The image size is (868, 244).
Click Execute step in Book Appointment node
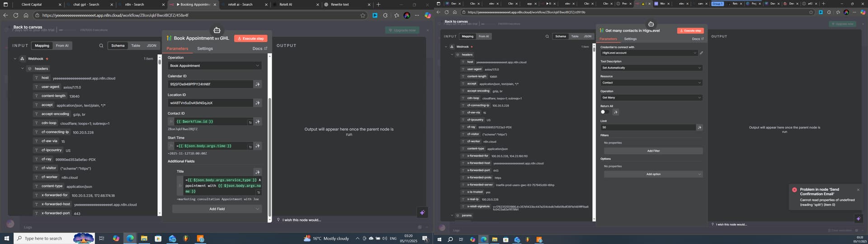(250, 38)
